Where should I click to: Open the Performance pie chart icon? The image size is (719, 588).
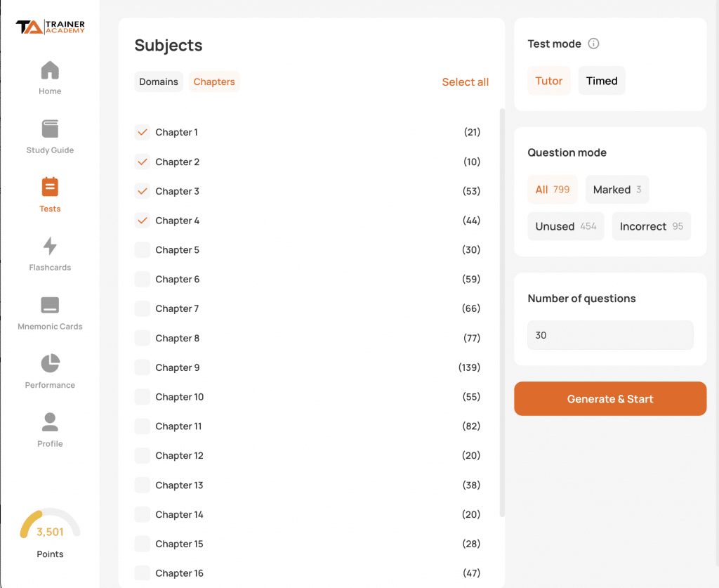(50, 363)
